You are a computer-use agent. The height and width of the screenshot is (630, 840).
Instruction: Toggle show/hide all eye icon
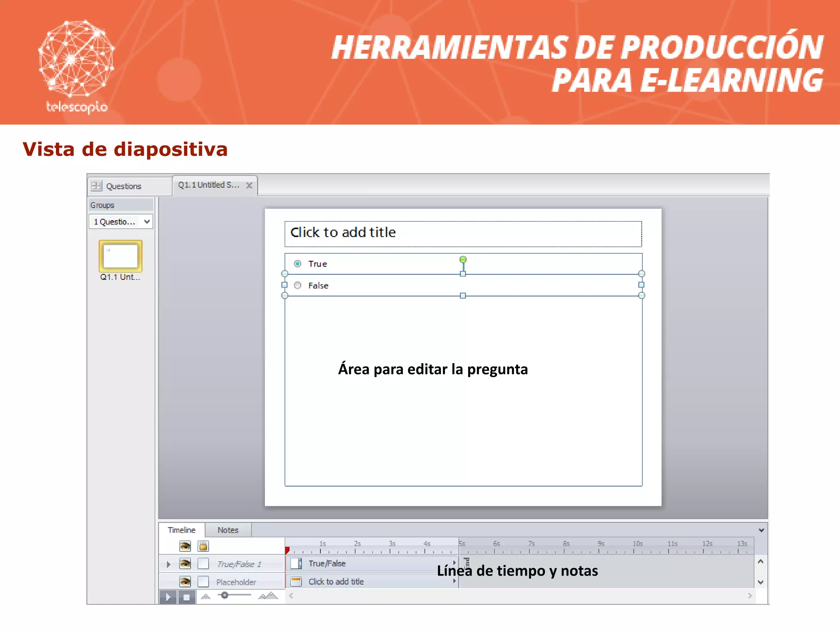(185, 546)
